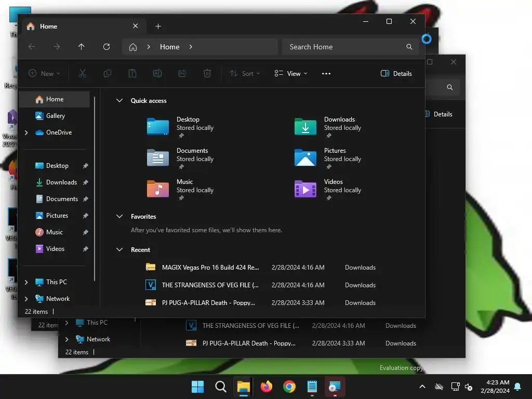Go up one folder level
This screenshot has height=399, width=532.
82,47
